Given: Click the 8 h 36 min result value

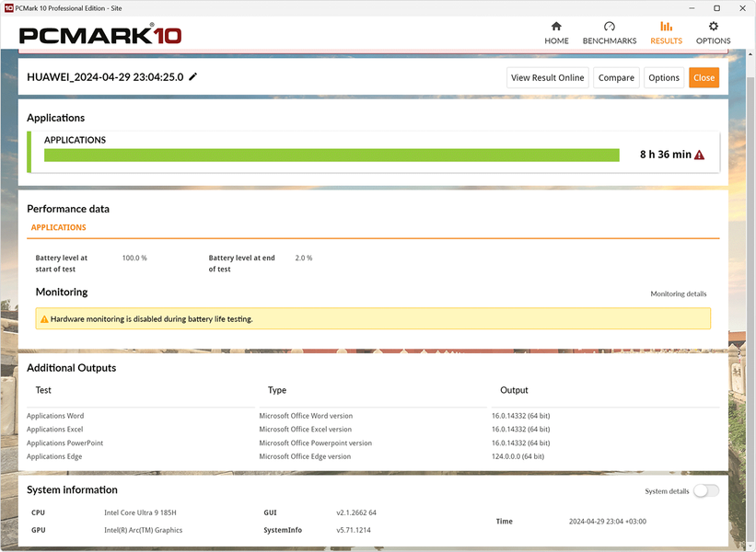Looking at the screenshot, I should [x=666, y=155].
